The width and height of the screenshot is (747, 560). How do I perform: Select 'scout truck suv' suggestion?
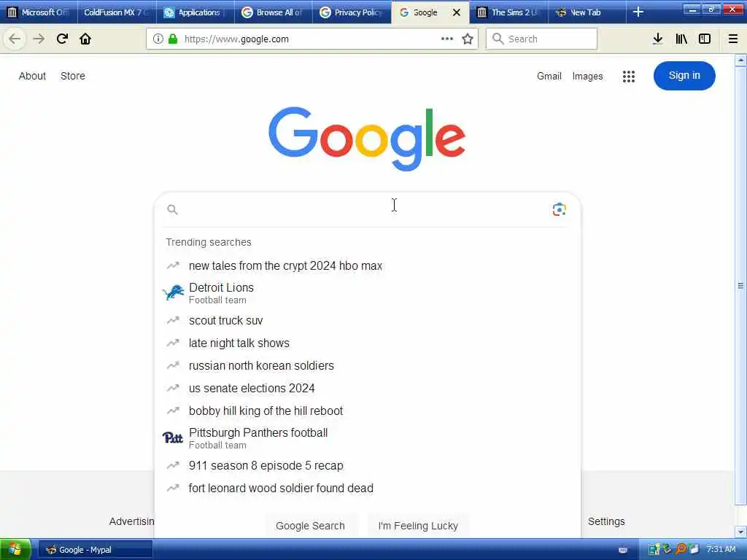point(368,321)
